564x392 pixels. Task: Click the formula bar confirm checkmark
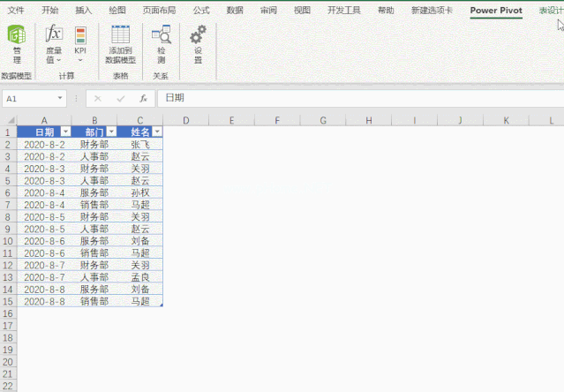[x=121, y=99]
